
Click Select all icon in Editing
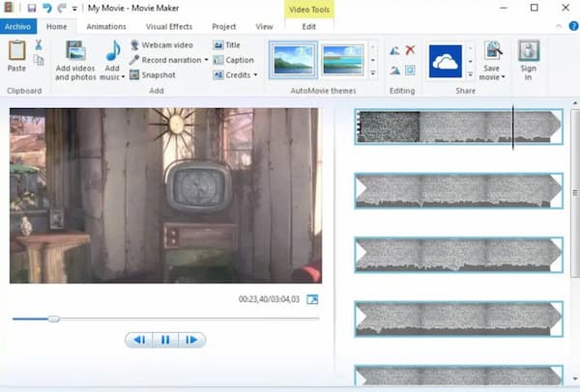(x=410, y=70)
